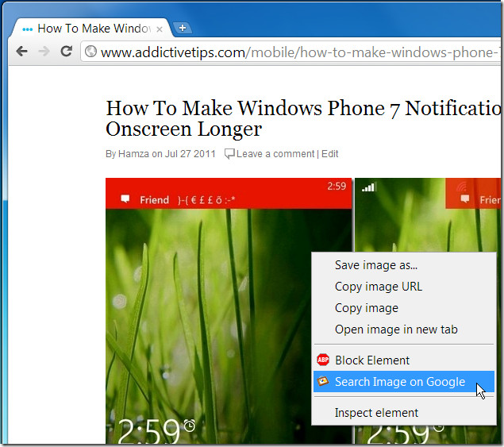Open the Leave a comment link

(275, 154)
